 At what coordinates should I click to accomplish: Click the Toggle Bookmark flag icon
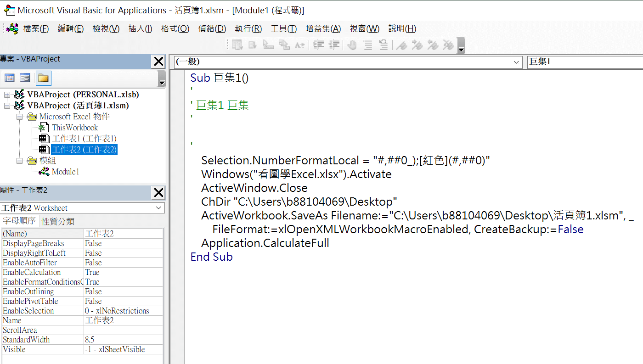[x=401, y=45]
